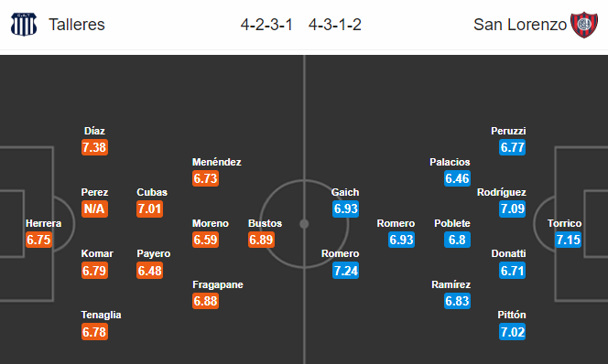Click the 4-3-1-2 formation label

[x=335, y=25]
